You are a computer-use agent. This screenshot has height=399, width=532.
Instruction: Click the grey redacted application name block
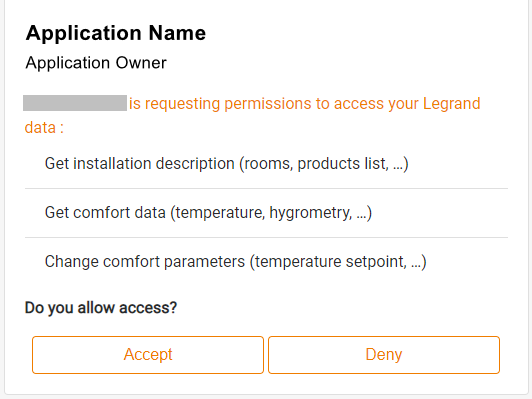(75, 103)
